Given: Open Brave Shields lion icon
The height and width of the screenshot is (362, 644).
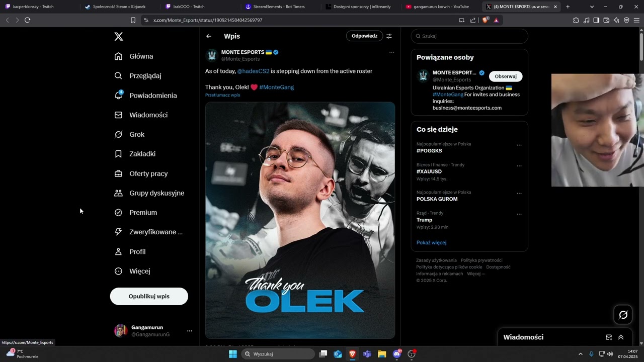Looking at the screenshot, I should [485, 20].
